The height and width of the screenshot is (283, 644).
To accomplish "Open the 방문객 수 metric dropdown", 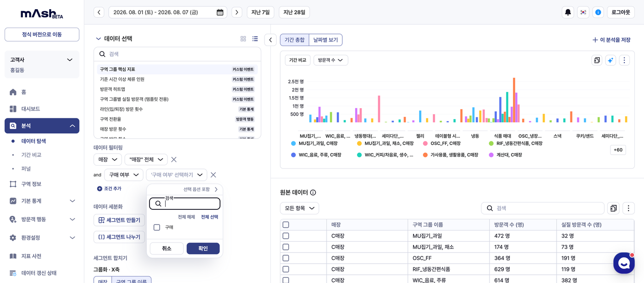I will (331, 60).
